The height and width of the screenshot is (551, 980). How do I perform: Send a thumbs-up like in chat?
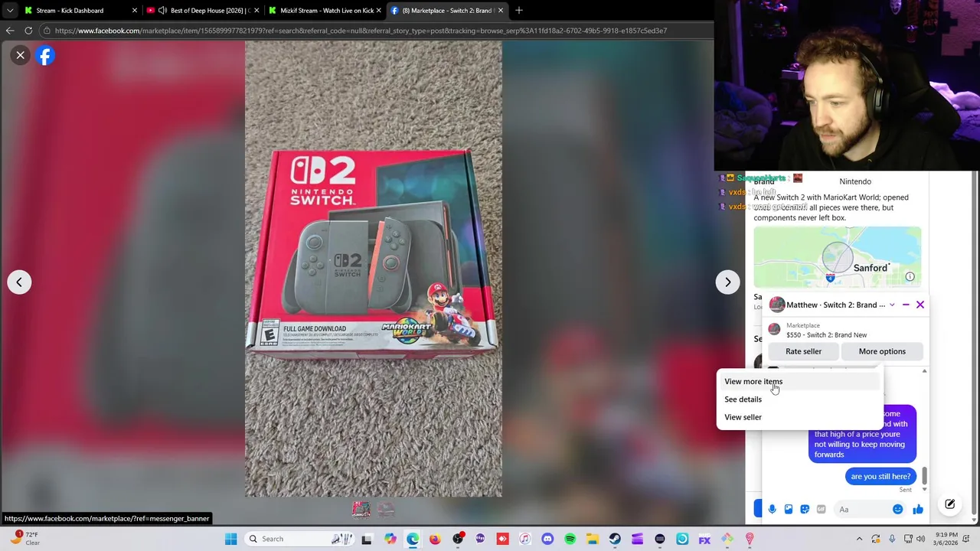click(x=918, y=509)
